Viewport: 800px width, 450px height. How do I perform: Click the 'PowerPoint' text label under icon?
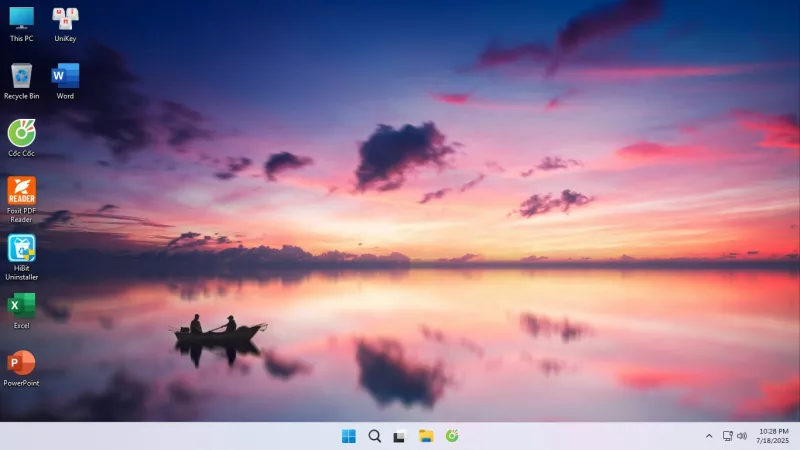click(21, 383)
